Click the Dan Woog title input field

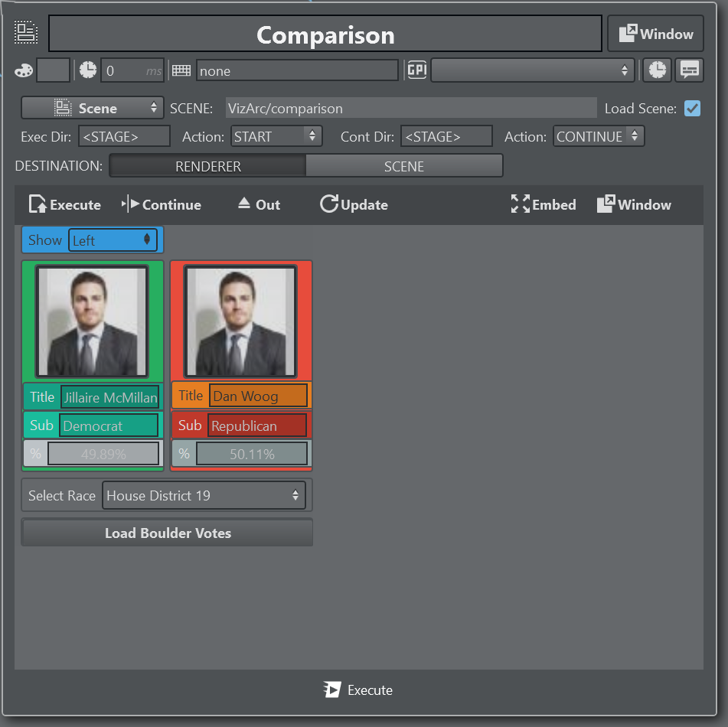point(258,396)
